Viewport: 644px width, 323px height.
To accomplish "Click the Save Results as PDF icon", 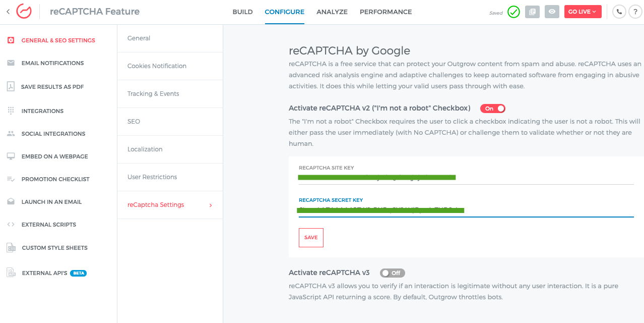I will tap(11, 86).
